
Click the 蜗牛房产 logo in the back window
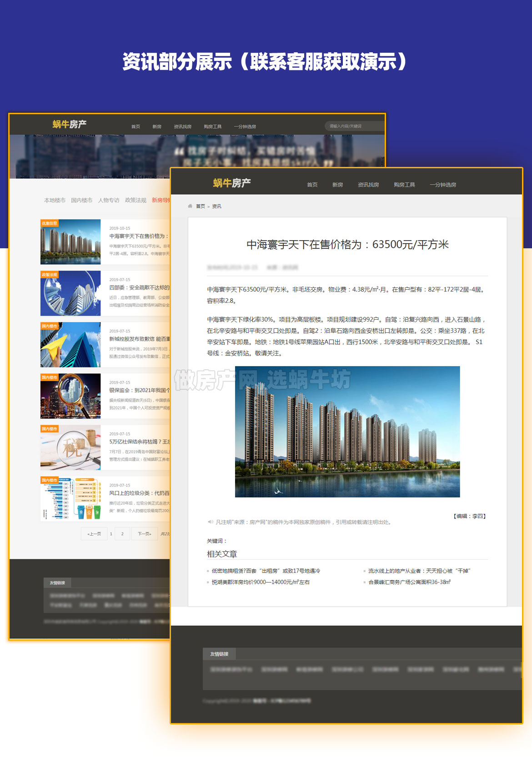point(69,124)
